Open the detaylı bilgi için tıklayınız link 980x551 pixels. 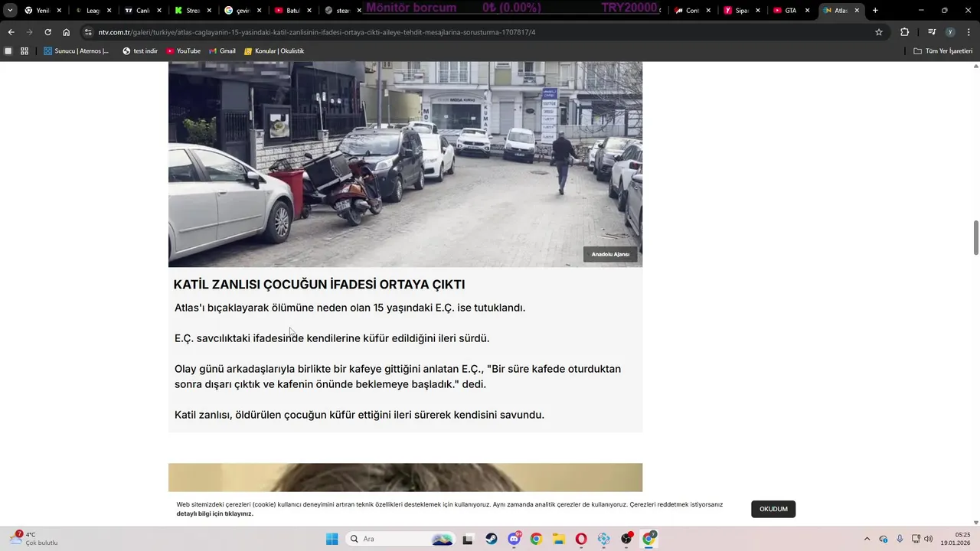214,514
